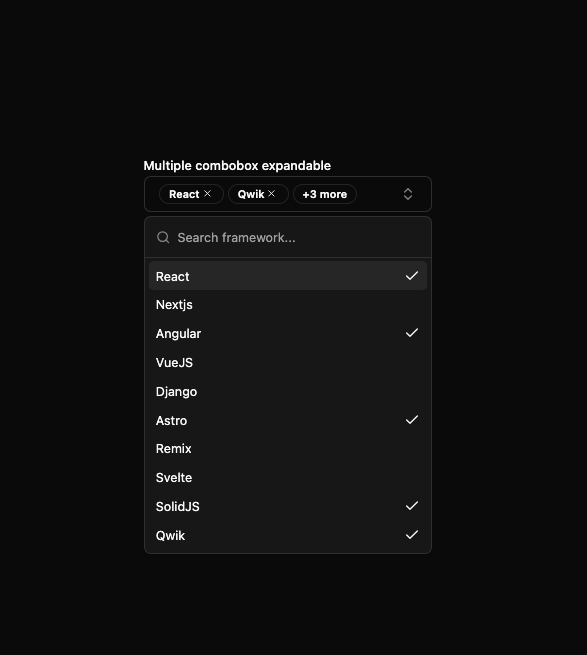Click the up-down chevron icon in the combobox
The height and width of the screenshot is (655, 587).
click(x=408, y=194)
